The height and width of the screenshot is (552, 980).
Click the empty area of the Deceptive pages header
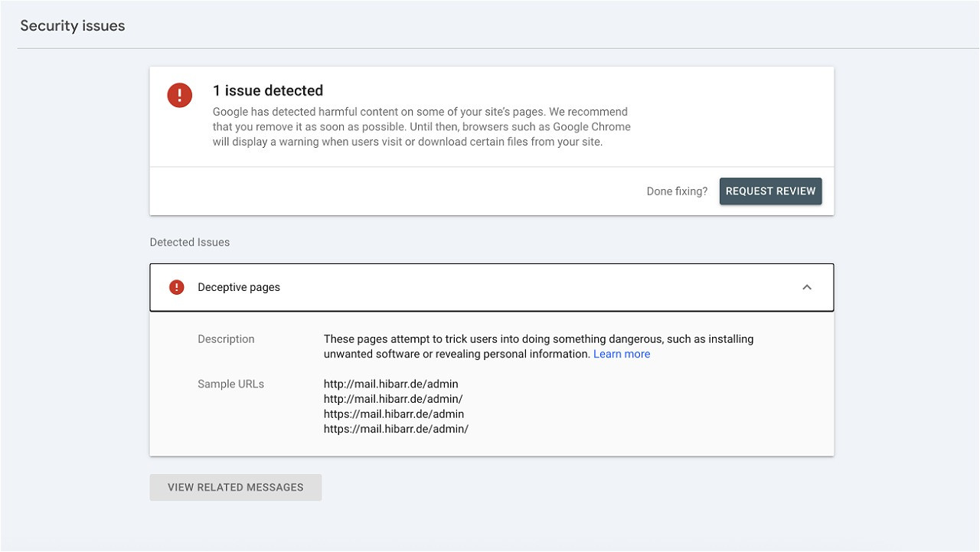(x=536, y=287)
